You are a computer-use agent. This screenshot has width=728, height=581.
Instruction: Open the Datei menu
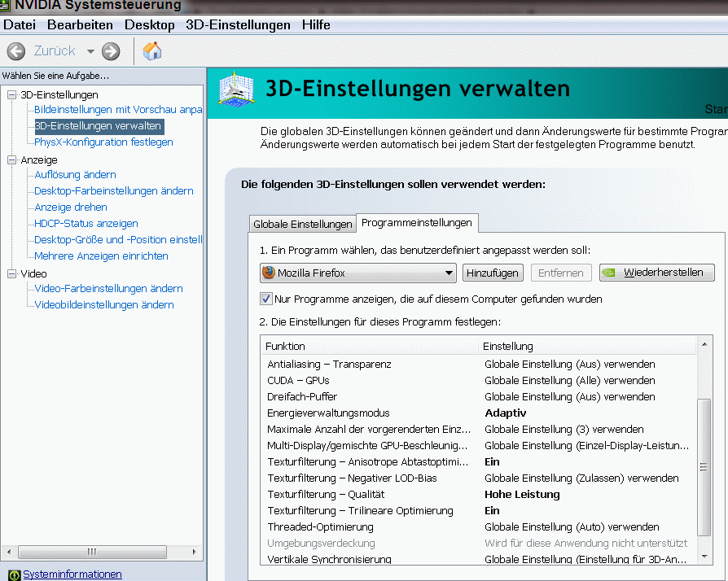19,25
